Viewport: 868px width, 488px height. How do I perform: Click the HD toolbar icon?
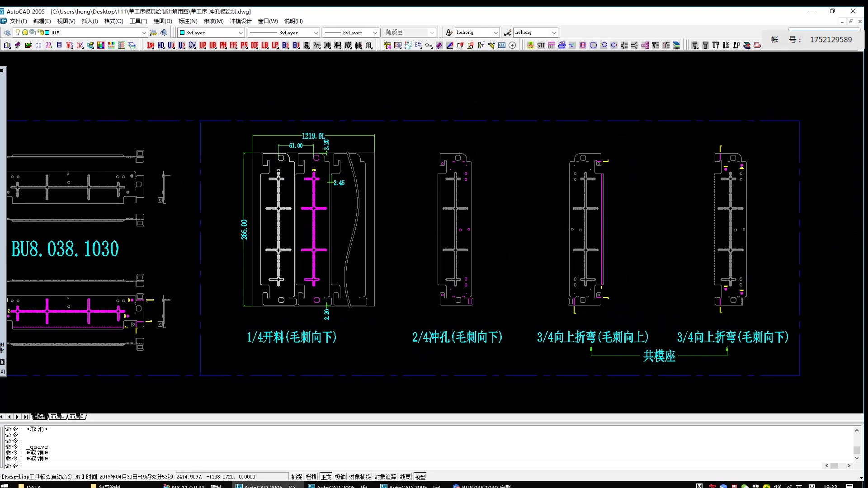click(161, 45)
